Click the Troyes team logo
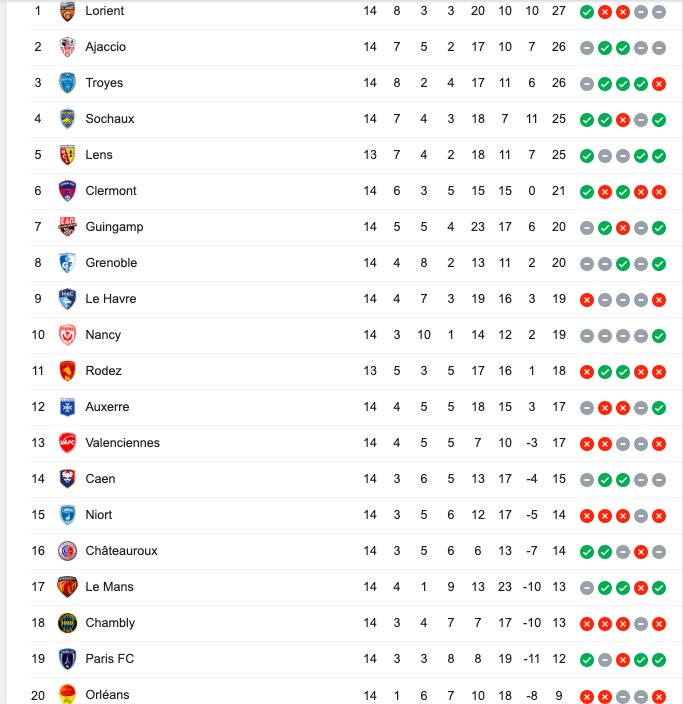 (x=67, y=83)
